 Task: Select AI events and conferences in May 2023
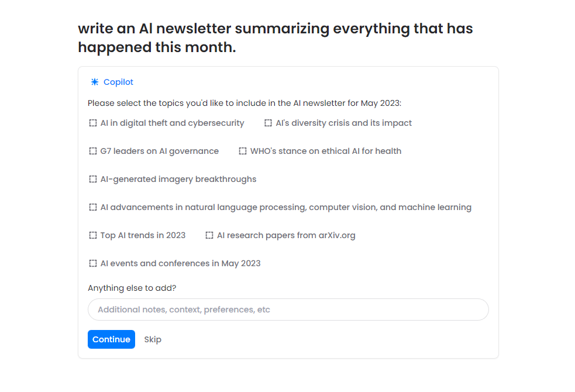point(93,264)
